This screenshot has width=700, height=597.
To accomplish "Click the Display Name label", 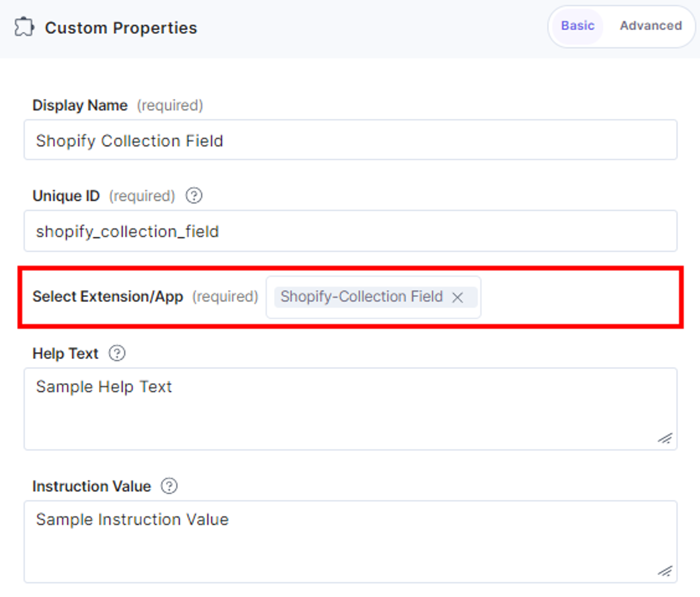I will tap(80, 105).
